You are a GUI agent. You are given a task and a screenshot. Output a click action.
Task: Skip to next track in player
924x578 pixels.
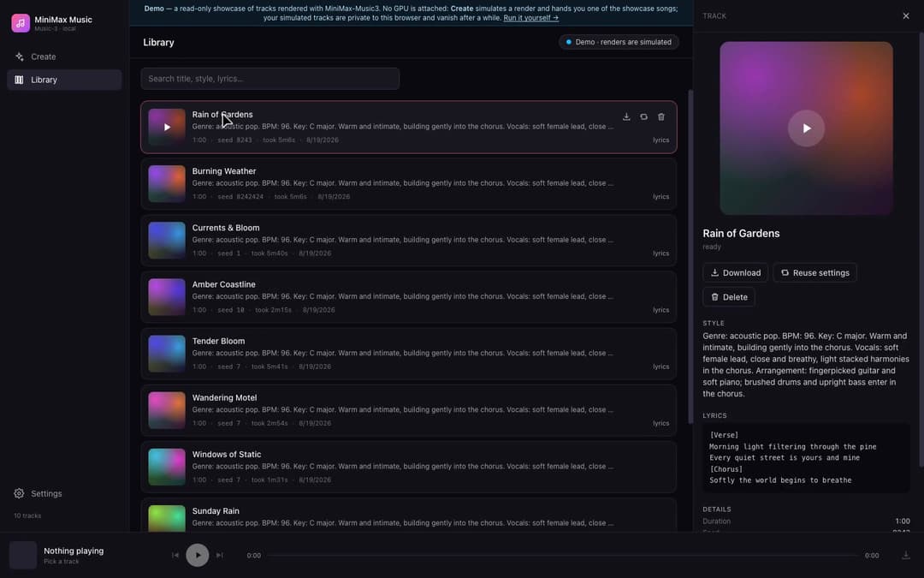coord(220,555)
